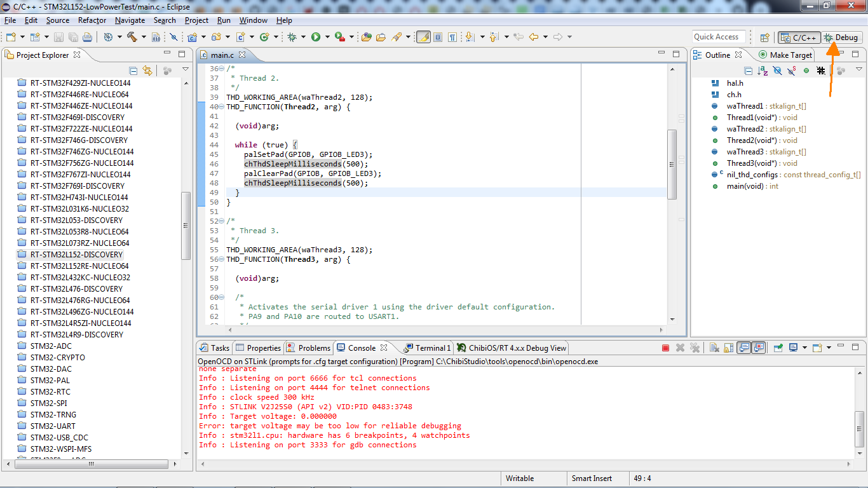The width and height of the screenshot is (868, 488).
Task: Toggle Link with Editor in Project Explorer
Action: [x=147, y=71]
